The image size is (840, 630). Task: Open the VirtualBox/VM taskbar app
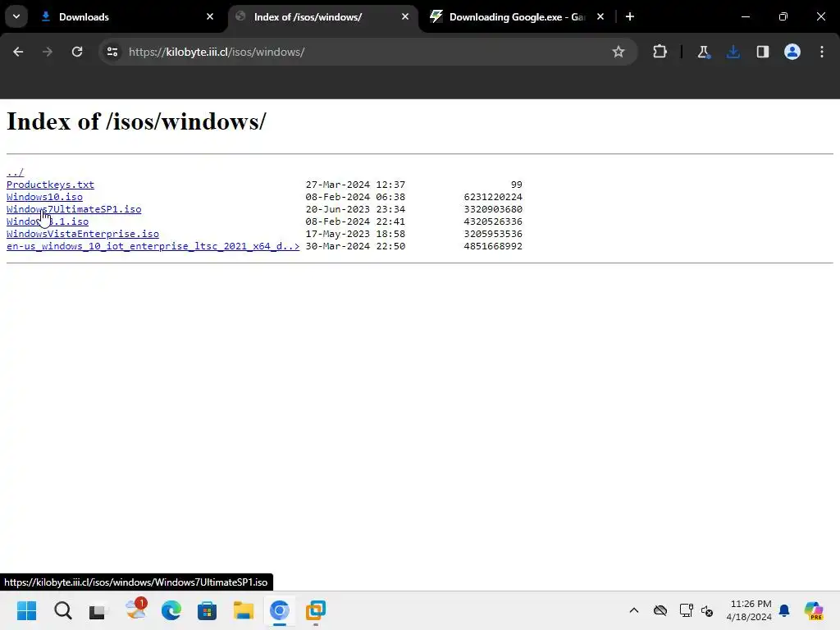tap(316, 610)
